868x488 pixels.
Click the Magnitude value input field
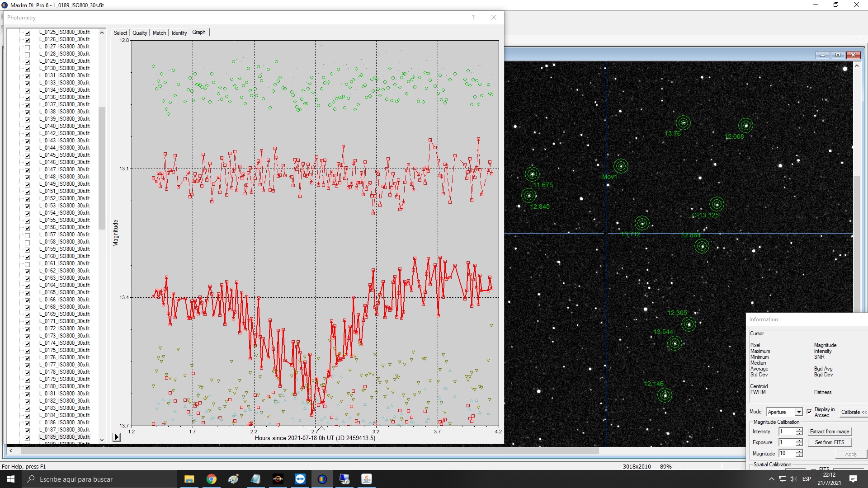click(x=787, y=453)
